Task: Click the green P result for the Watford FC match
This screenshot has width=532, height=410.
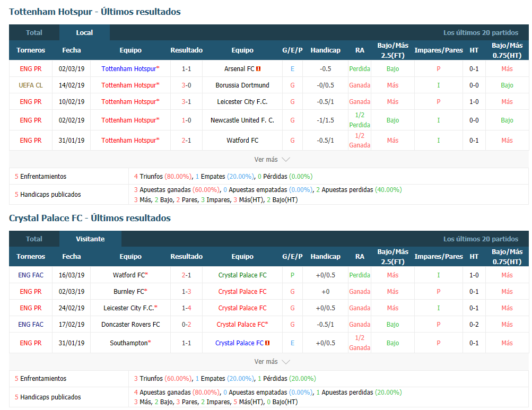Action: coord(292,275)
